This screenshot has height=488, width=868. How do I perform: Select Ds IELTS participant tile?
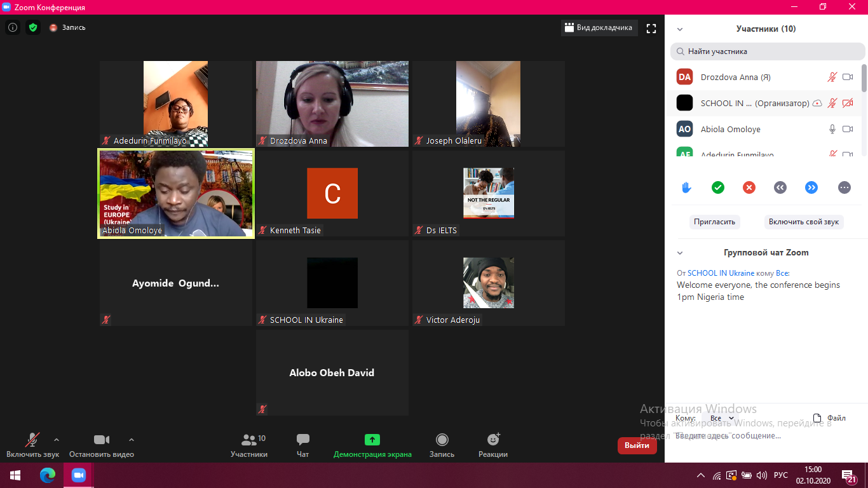click(x=489, y=194)
